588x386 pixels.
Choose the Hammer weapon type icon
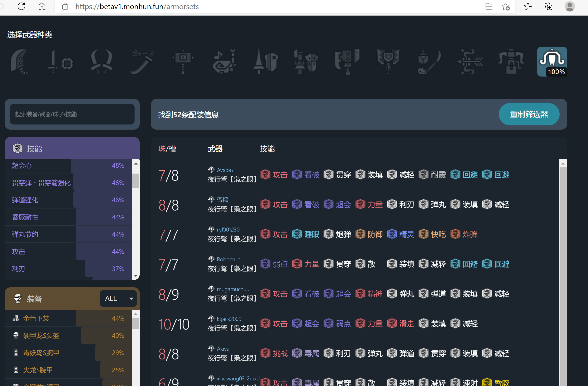(x=183, y=61)
